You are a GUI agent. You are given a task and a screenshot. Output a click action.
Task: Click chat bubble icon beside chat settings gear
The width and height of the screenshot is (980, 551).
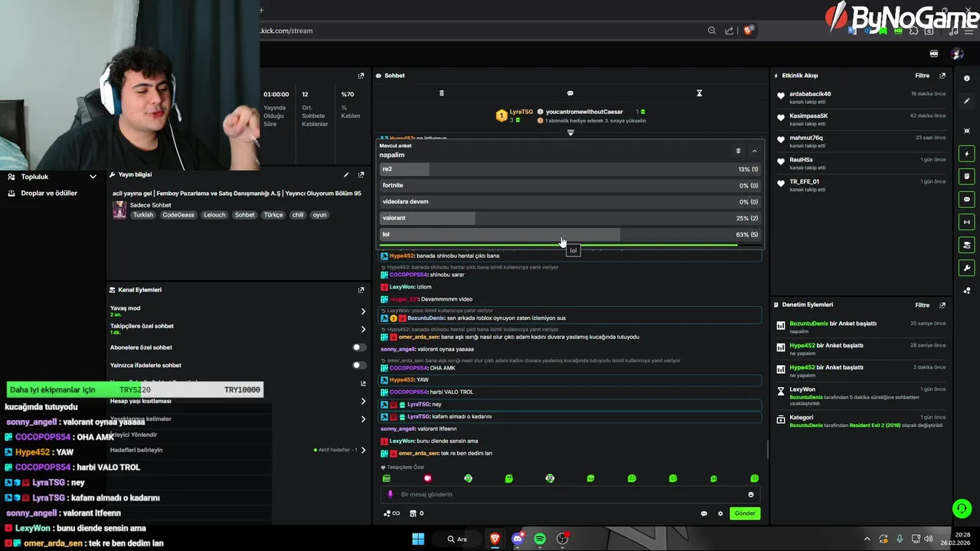click(704, 514)
